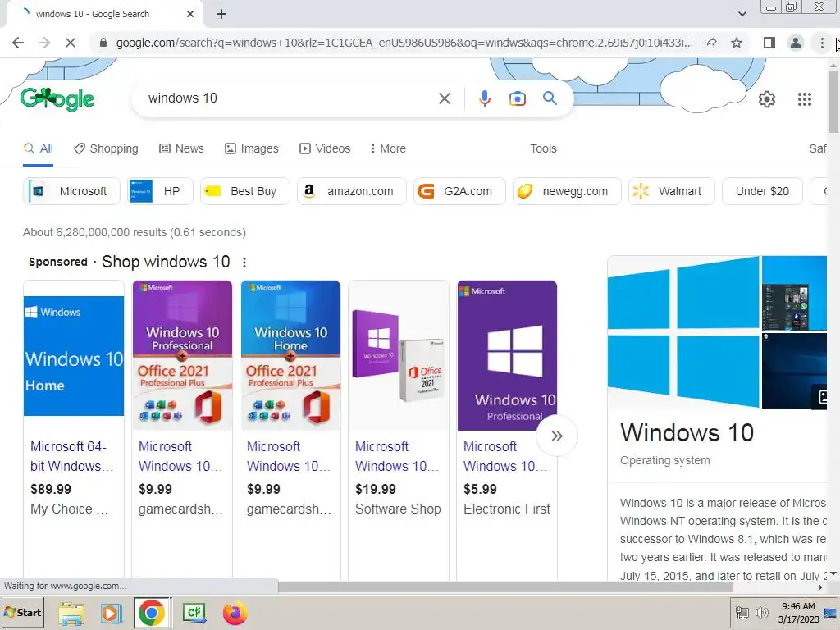Open the Chrome three-dot menu
The width and height of the screenshot is (840, 630).
pyautogui.click(x=822, y=43)
